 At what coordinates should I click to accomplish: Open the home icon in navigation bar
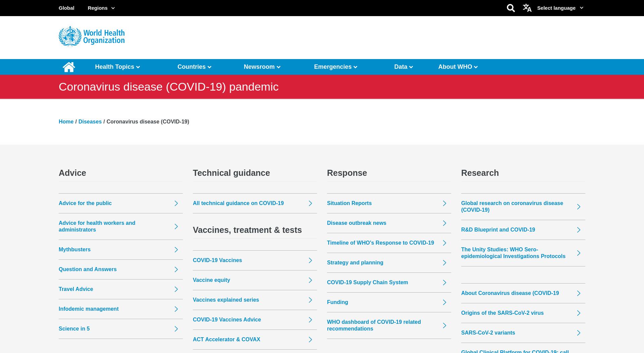point(69,67)
